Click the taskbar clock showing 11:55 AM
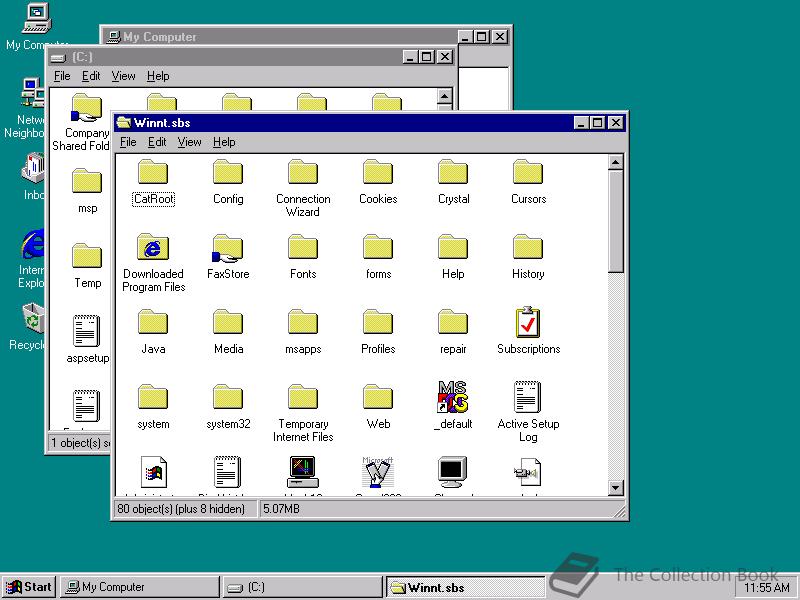This screenshot has height=600, width=800. tap(767, 588)
